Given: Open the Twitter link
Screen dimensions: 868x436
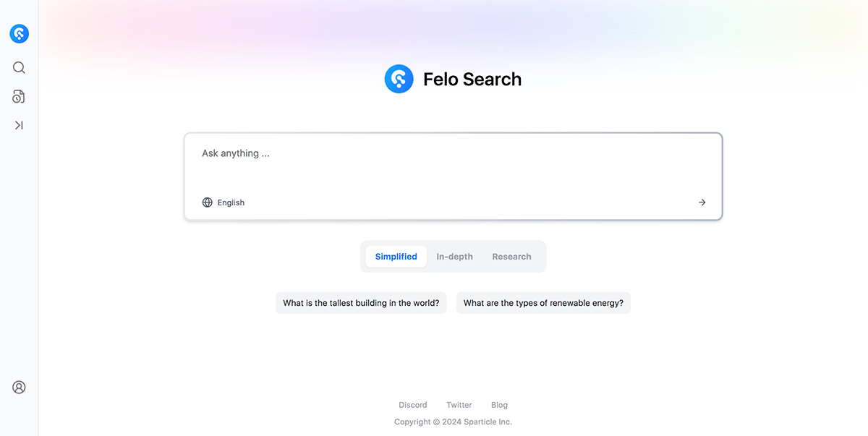Looking at the screenshot, I should point(459,405).
